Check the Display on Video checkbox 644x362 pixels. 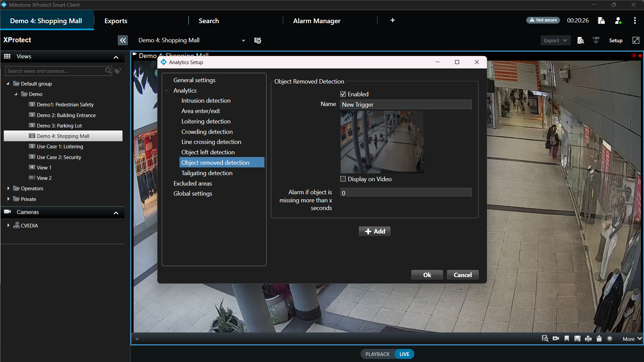(343, 179)
